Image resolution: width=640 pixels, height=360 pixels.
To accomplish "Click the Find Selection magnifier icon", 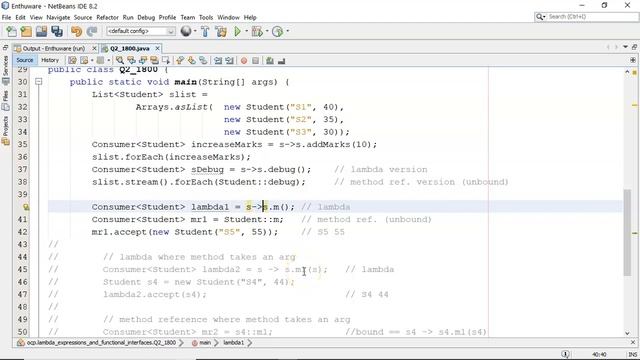I will [119, 60].
